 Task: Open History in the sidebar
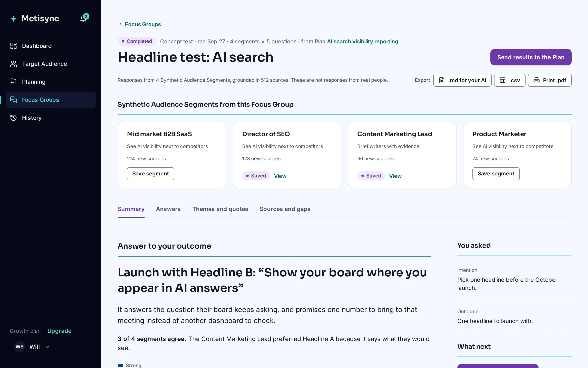coord(51,118)
